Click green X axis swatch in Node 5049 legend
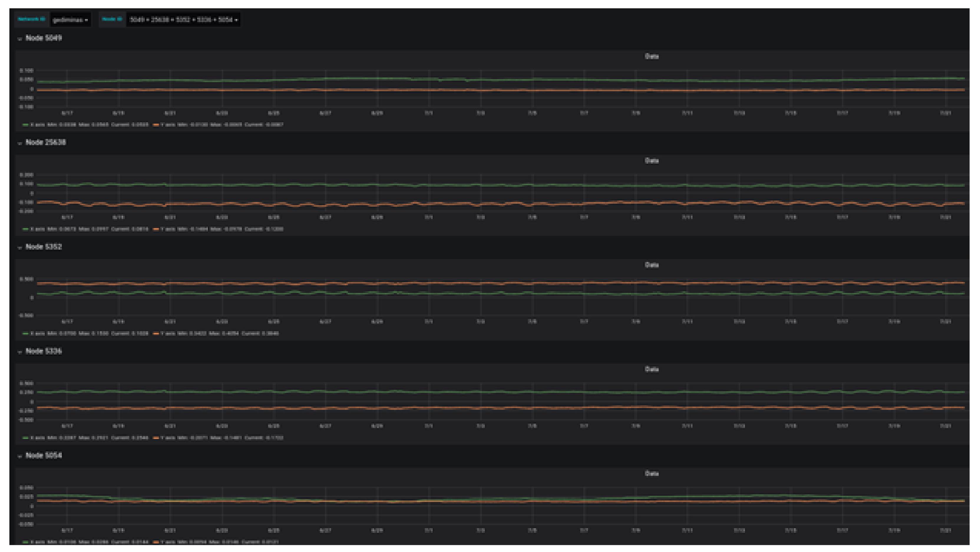This screenshot has height=552, width=980. tap(26, 125)
